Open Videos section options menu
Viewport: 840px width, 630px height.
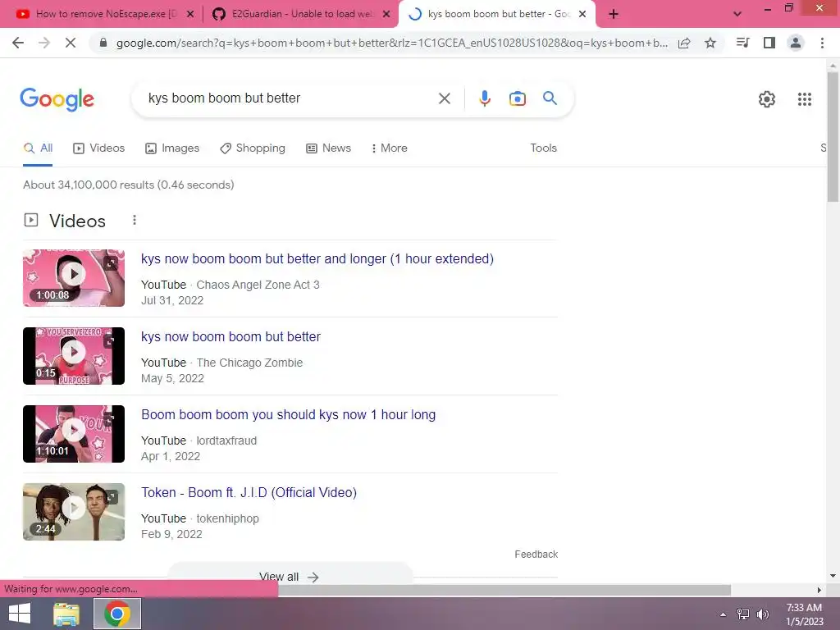[135, 220]
